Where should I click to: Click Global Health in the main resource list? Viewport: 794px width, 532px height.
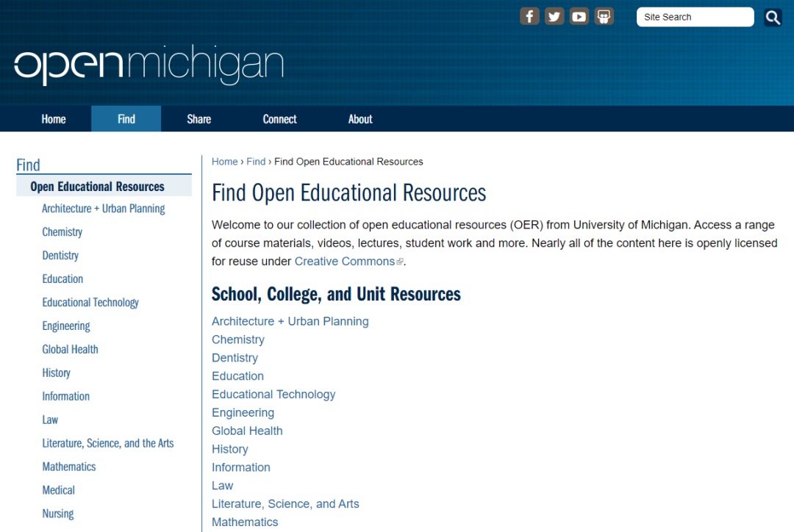[247, 431]
